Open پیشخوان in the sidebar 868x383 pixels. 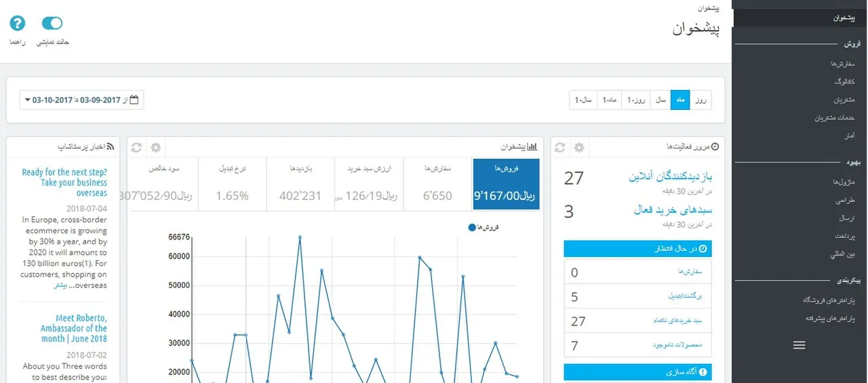click(800, 18)
